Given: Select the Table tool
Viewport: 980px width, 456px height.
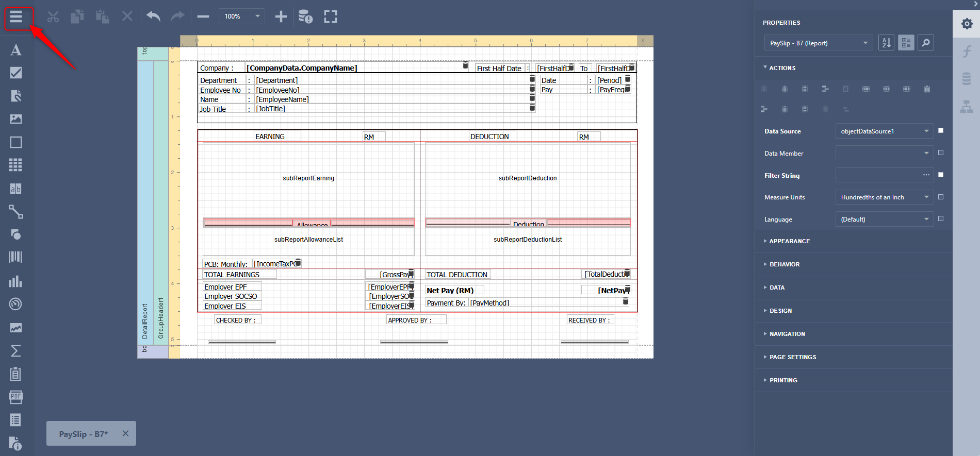Looking at the screenshot, I should click(x=16, y=165).
